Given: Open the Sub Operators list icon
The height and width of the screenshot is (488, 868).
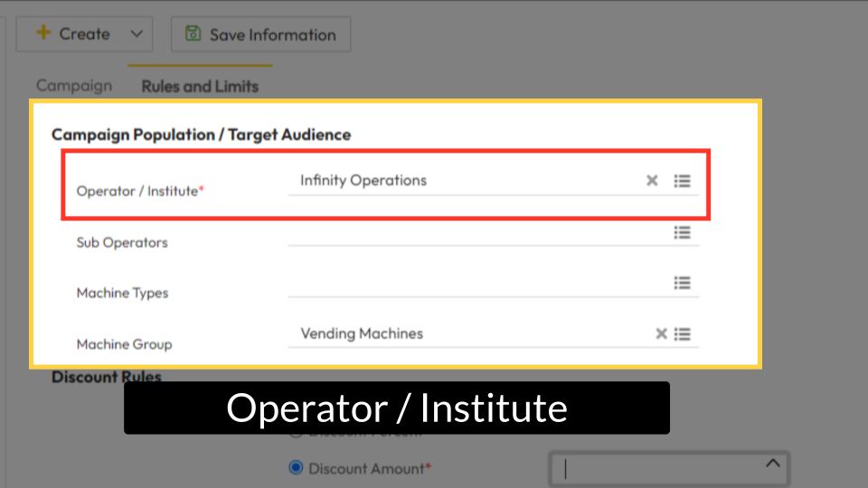Looking at the screenshot, I should click(x=683, y=232).
